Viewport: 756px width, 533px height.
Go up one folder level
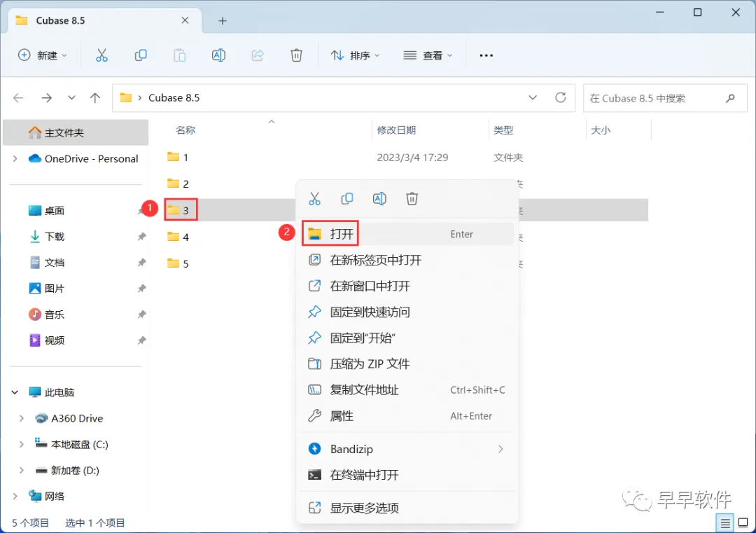click(x=95, y=98)
